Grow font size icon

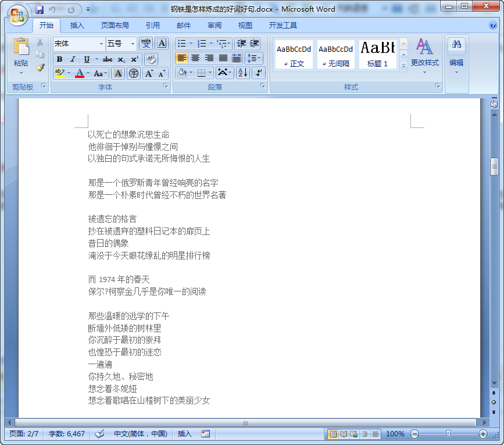149,73
